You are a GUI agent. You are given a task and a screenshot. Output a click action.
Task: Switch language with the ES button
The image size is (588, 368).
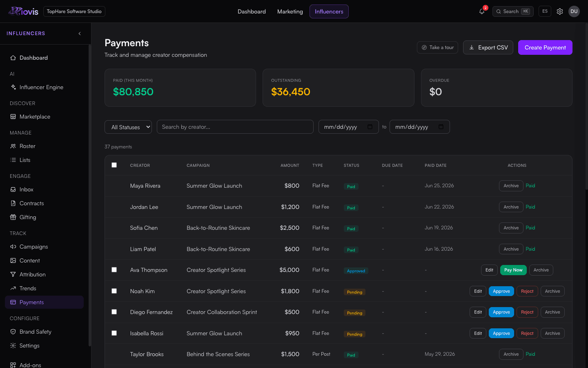pyautogui.click(x=545, y=11)
